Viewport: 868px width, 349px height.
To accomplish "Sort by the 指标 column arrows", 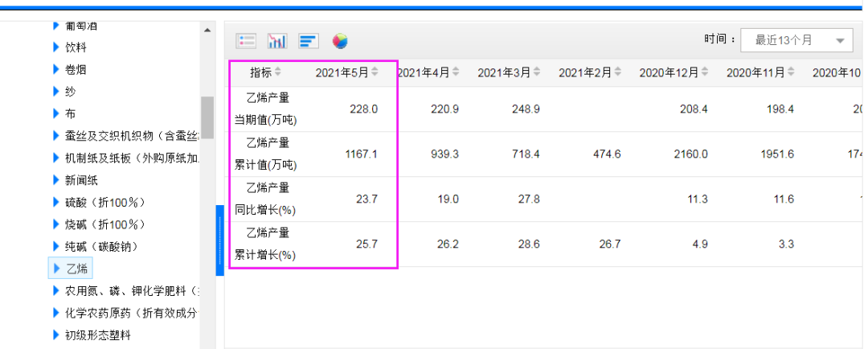I will [x=278, y=72].
